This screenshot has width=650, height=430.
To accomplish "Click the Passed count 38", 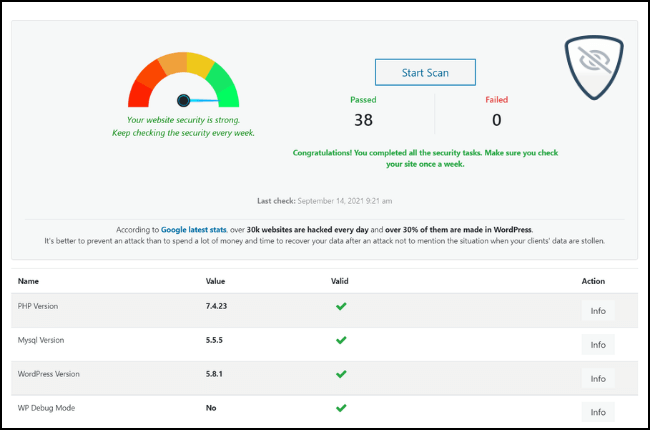I will point(363,121).
